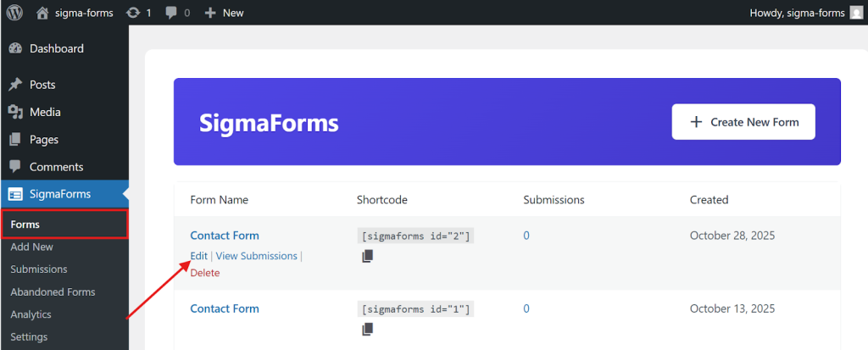Open the New content menu
Screen dimensions: 868x350
pyautogui.click(x=224, y=13)
